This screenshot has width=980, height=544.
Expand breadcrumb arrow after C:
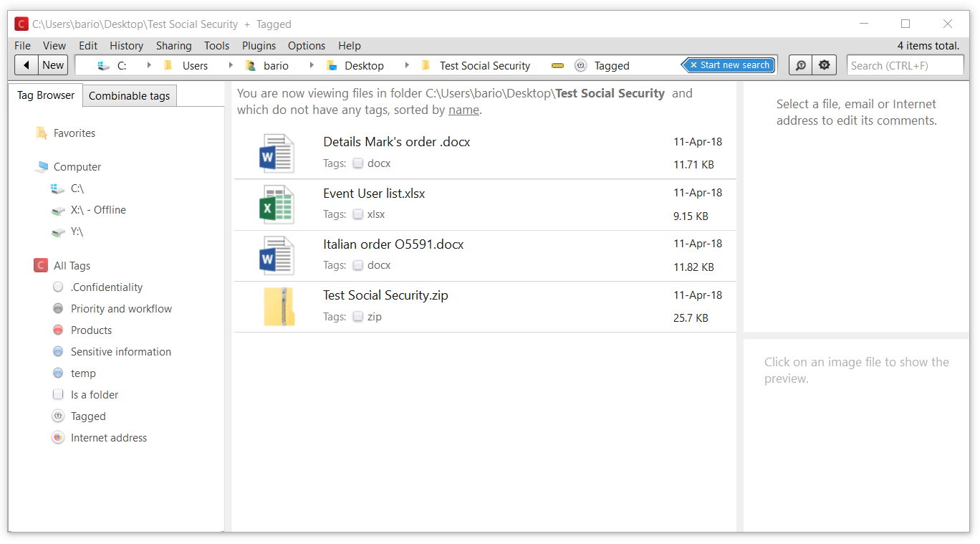point(149,65)
